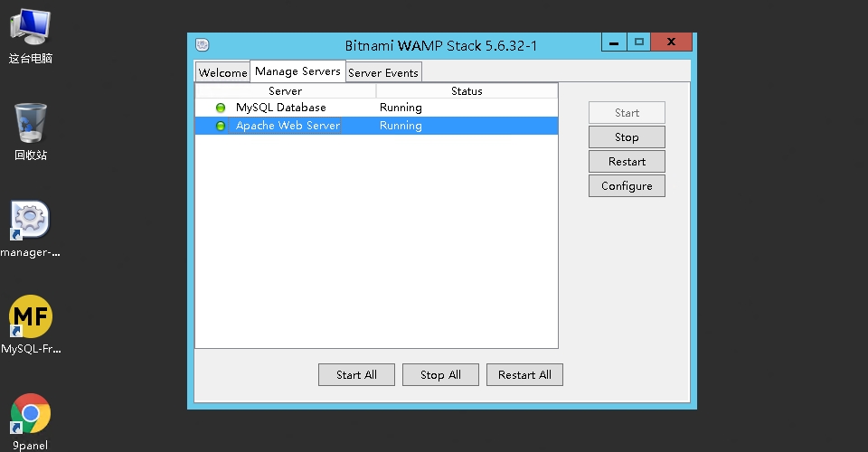The width and height of the screenshot is (868, 452).
Task: Select the Manage Servers tab
Action: click(297, 71)
